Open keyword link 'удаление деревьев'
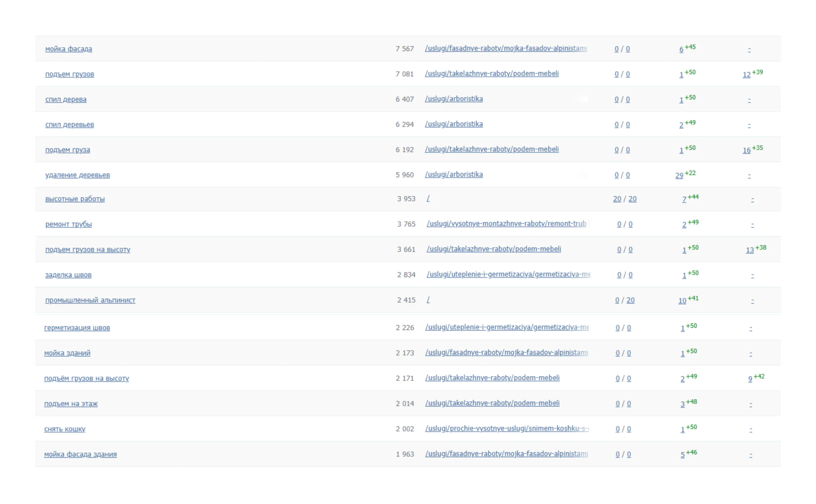This screenshot has width=816, height=504. pos(77,175)
